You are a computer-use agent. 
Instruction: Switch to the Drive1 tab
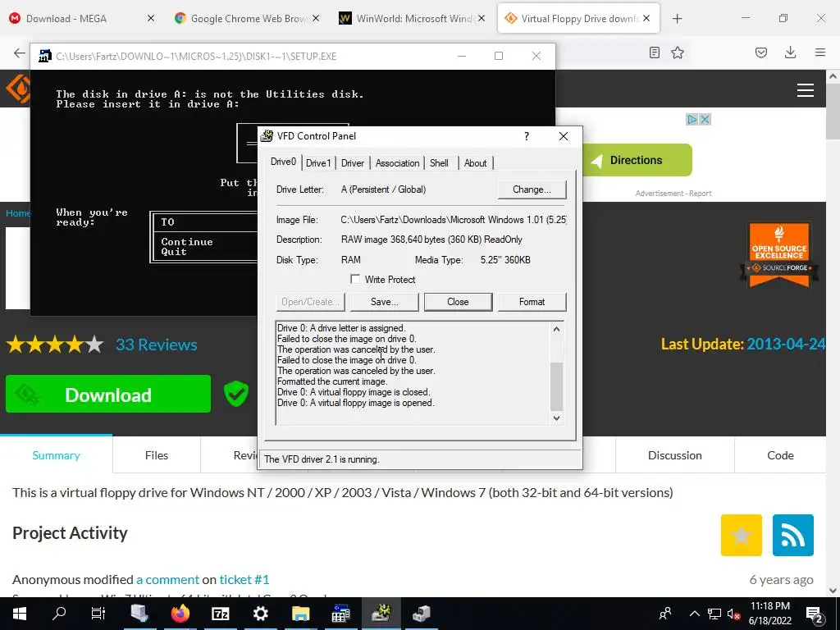(318, 163)
